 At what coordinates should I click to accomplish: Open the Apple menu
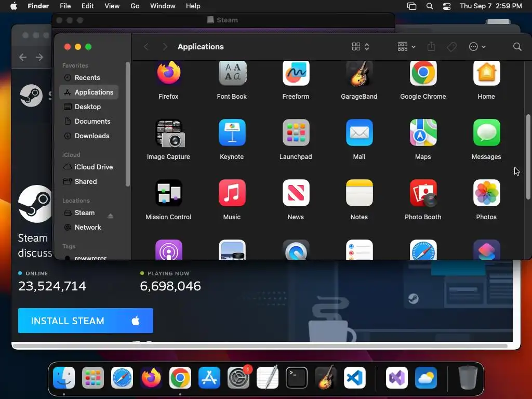pyautogui.click(x=14, y=6)
